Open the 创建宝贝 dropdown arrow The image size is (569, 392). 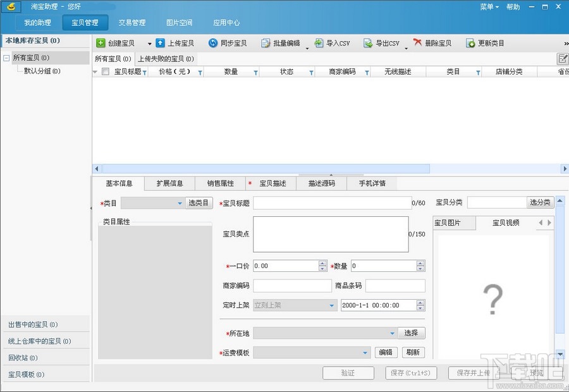click(149, 44)
